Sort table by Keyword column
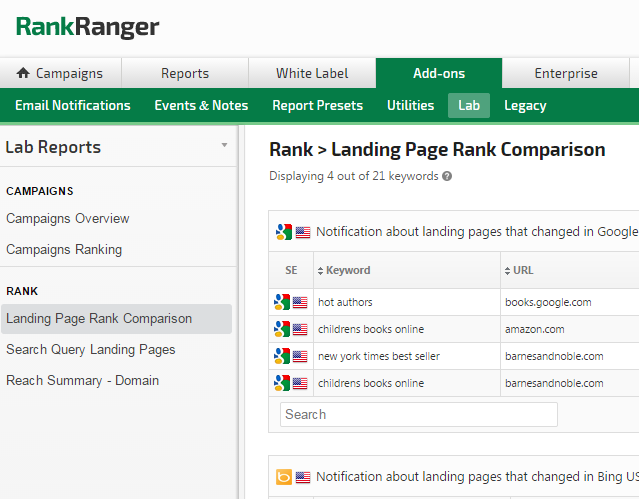This screenshot has height=499, width=639. click(x=348, y=270)
